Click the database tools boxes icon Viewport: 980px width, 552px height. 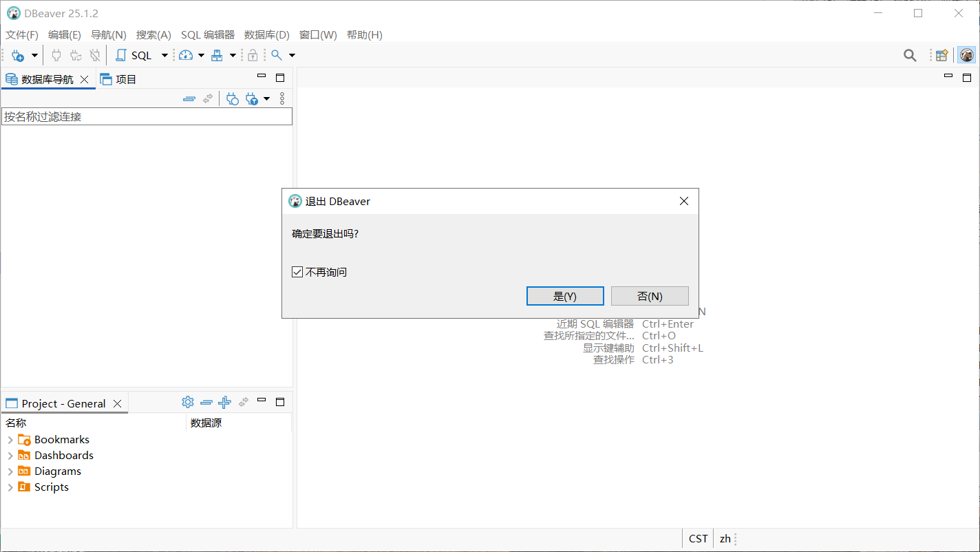coord(217,56)
